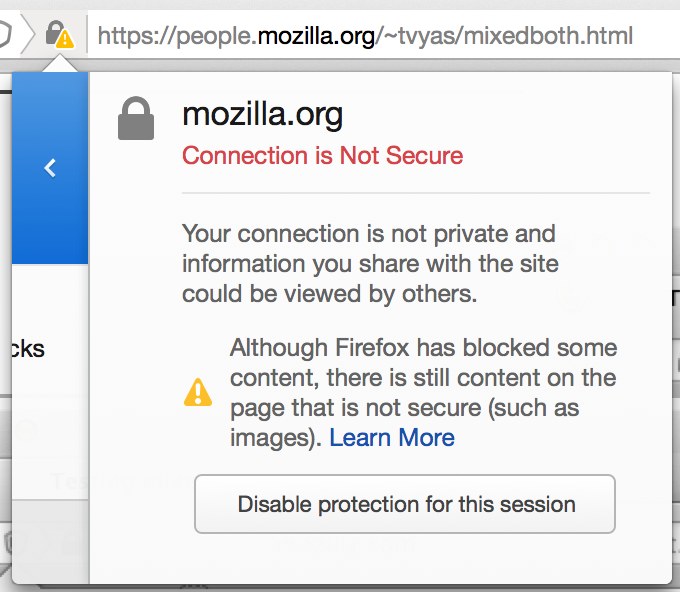The height and width of the screenshot is (592, 680).
Task: Click the mixedboth.html portion of the URL
Action: tap(548, 36)
